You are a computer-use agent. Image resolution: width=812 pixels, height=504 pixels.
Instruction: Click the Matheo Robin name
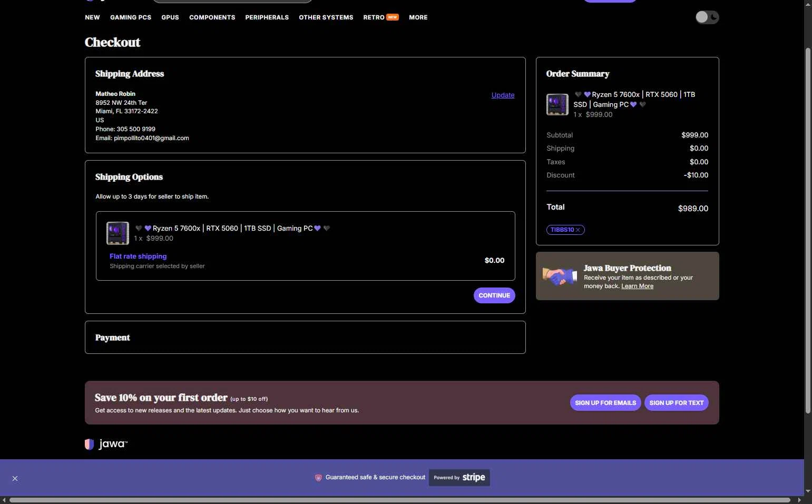pyautogui.click(x=115, y=94)
